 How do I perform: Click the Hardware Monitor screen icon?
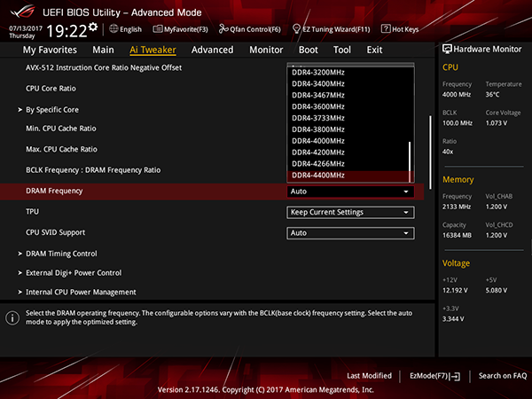(447, 49)
